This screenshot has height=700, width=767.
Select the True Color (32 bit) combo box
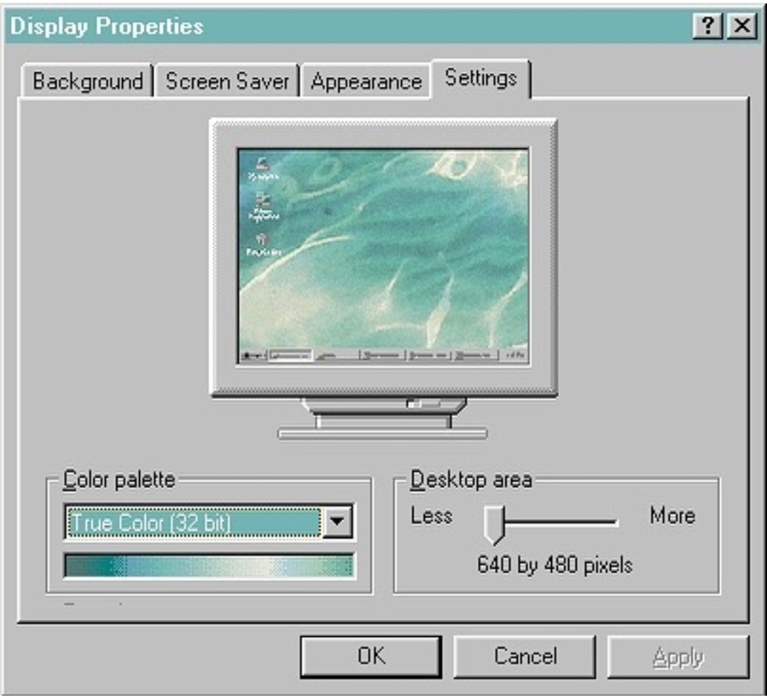193,525
